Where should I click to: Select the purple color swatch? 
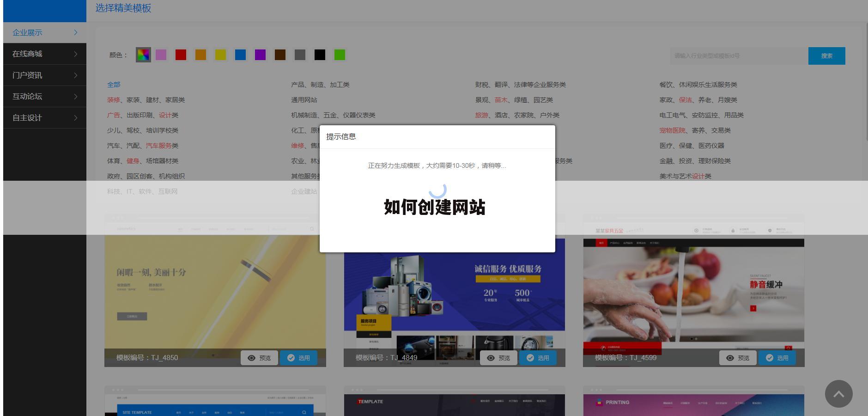click(x=260, y=55)
